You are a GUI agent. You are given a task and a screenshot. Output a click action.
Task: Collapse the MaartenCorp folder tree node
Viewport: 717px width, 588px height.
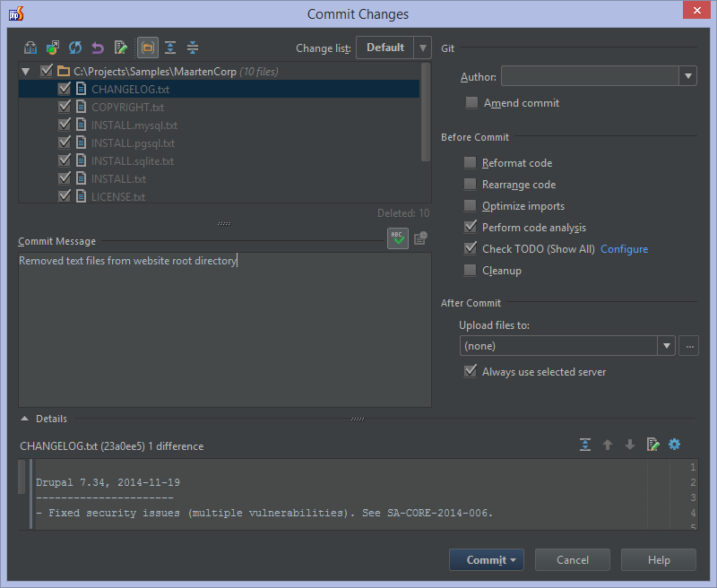26,72
